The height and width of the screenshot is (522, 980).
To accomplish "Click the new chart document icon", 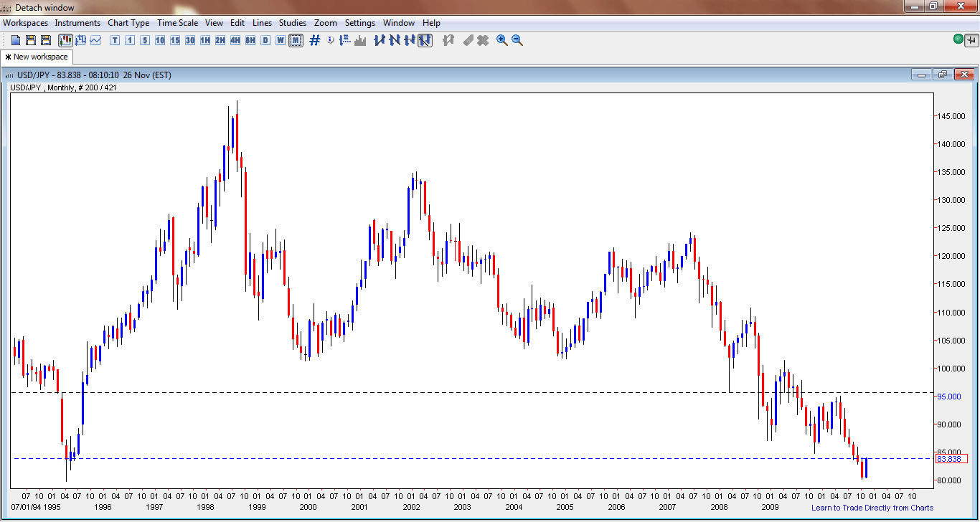I will [15, 40].
